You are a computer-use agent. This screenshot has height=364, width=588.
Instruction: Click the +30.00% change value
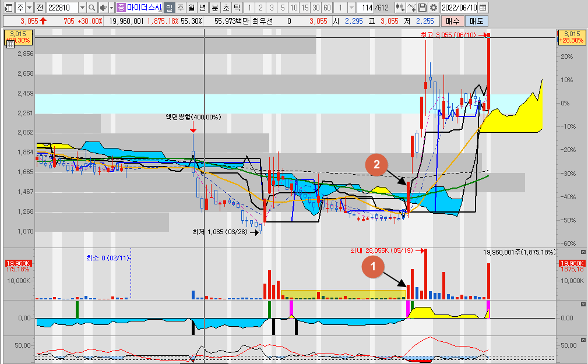[90, 22]
